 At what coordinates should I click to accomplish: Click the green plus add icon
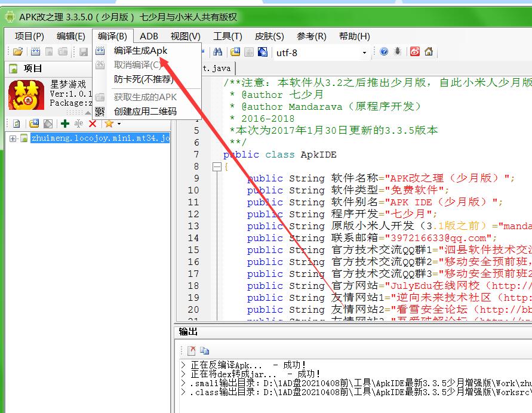65,124
